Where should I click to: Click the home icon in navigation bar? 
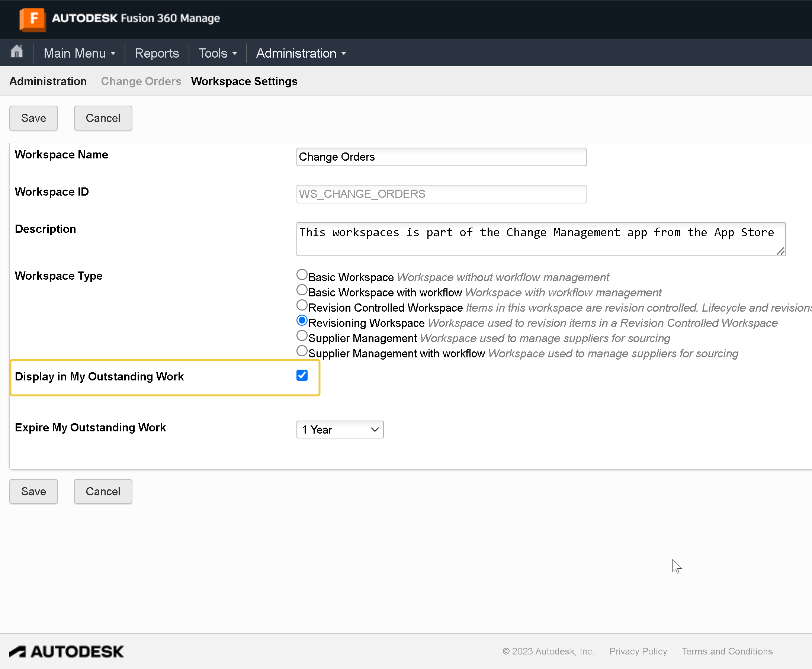click(x=17, y=52)
